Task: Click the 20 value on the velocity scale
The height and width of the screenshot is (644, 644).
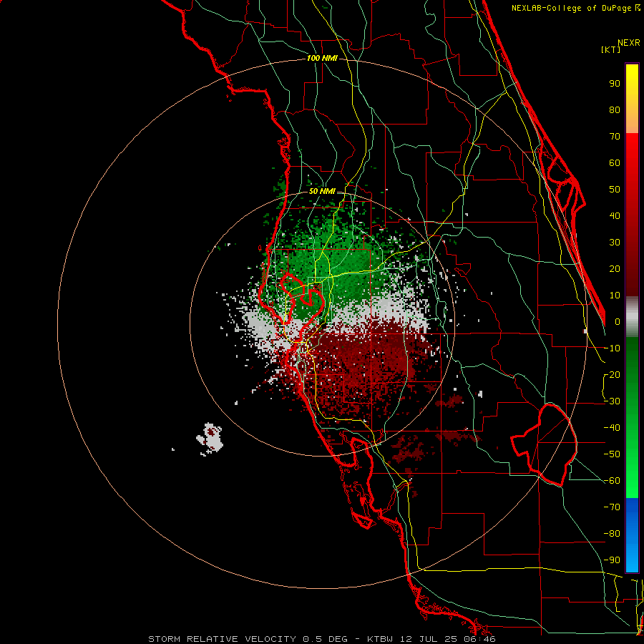Action: coord(615,268)
